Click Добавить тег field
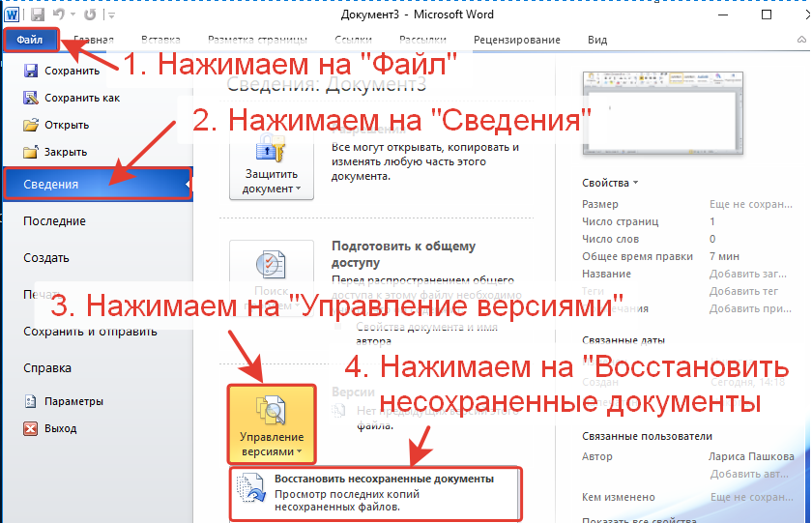This screenshot has width=812, height=523. click(743, 291)
